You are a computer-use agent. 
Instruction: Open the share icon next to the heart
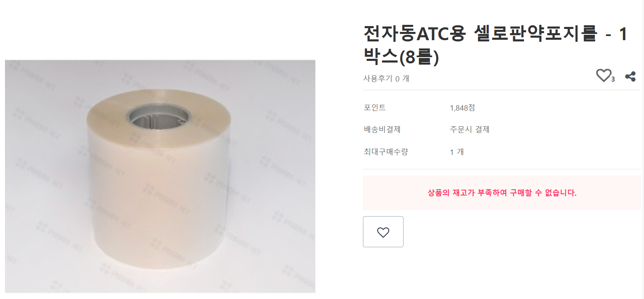pyautogui.click(x=630, y=76)
